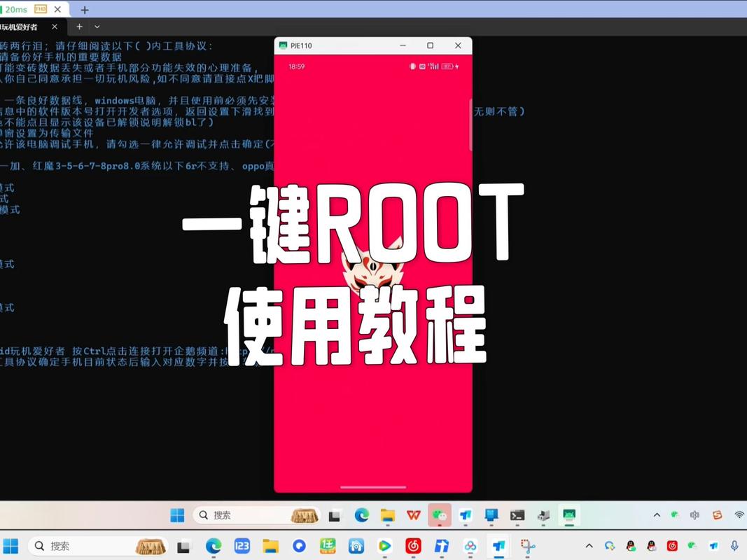Image resolution: width=747 pixels, height=560 pixels.
Task: Open Microsoft Edge from the taskbar
Action: 362,514
